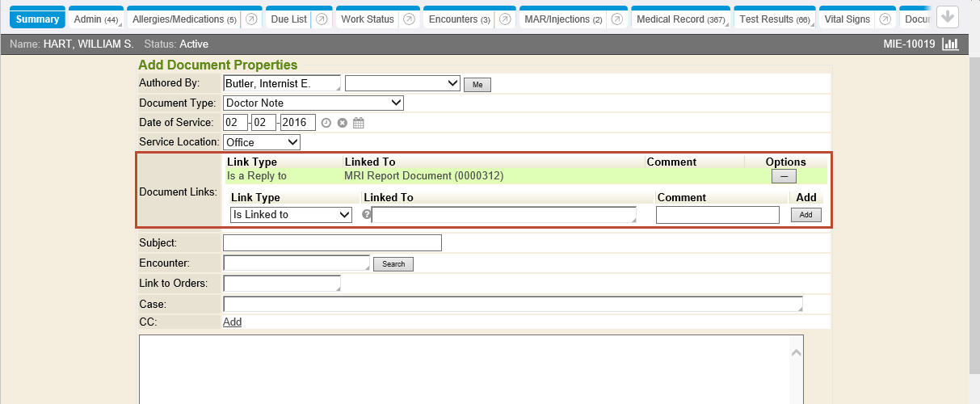Clear the date with the X icon
Image resolution: width=980 pixels, height=404 pixels.
pyautogui.click(x=343, y=123)
